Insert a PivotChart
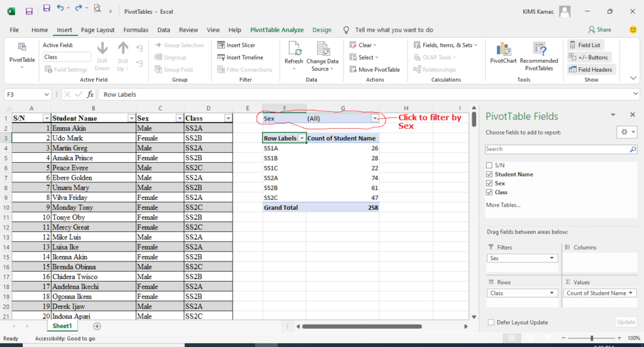 tap(503, 53)
